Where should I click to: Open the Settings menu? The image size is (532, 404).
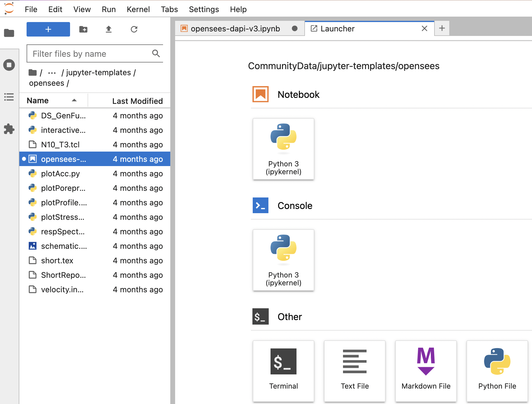tap(204, 9)
